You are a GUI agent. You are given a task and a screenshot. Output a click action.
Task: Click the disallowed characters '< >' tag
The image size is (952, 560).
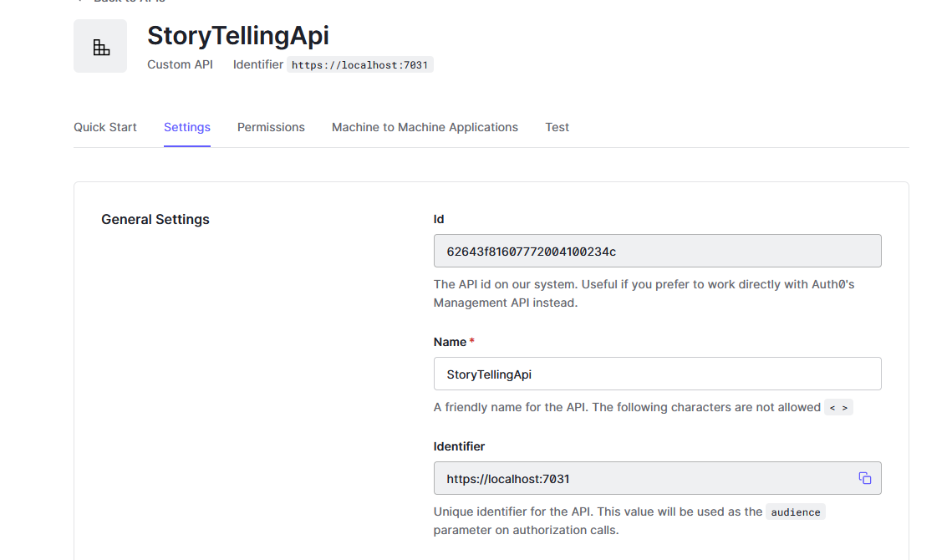click(x=838, y=408)
